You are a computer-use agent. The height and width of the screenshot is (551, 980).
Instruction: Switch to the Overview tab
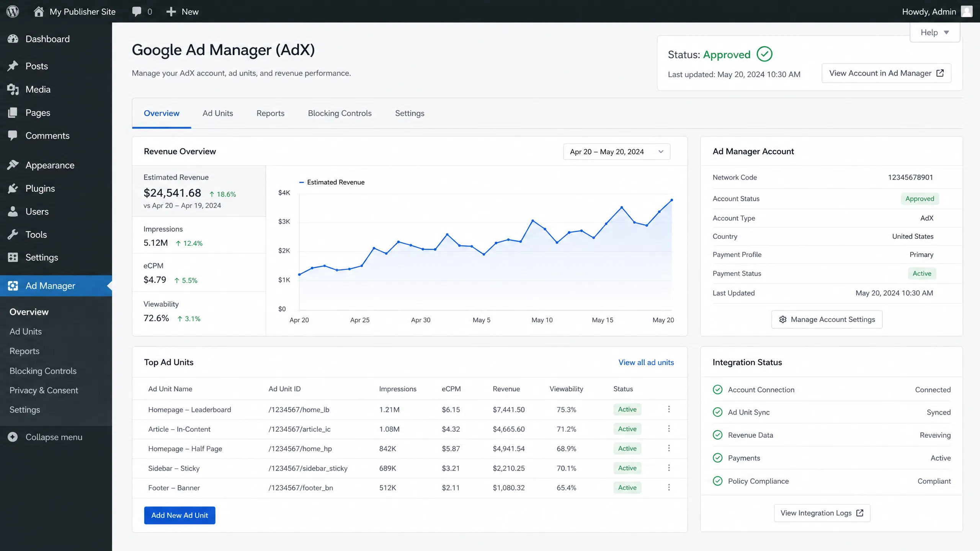(x=162, y=113)
